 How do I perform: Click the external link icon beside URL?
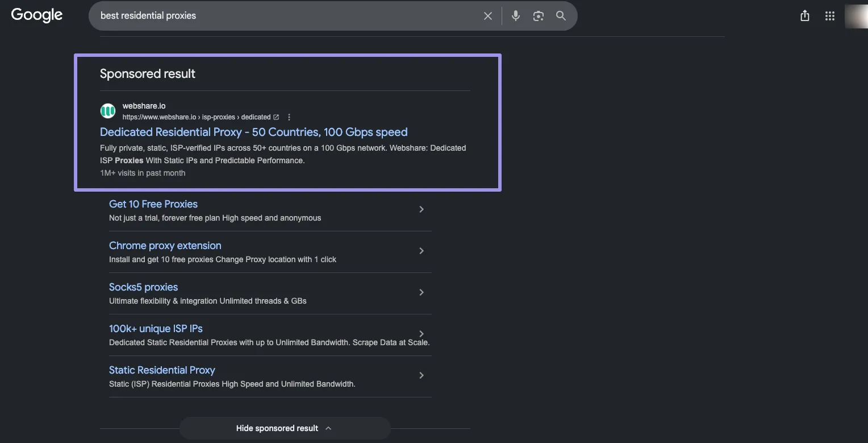pos(276,117)
